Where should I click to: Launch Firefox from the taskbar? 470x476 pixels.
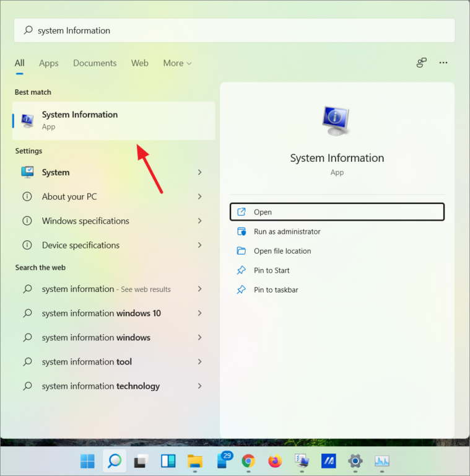[x=275, y=461]
